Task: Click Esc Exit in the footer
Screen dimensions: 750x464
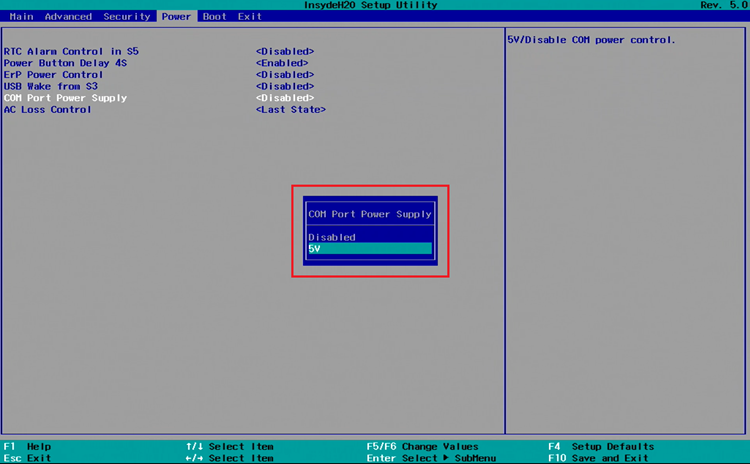Action: (x=27, y=458)
